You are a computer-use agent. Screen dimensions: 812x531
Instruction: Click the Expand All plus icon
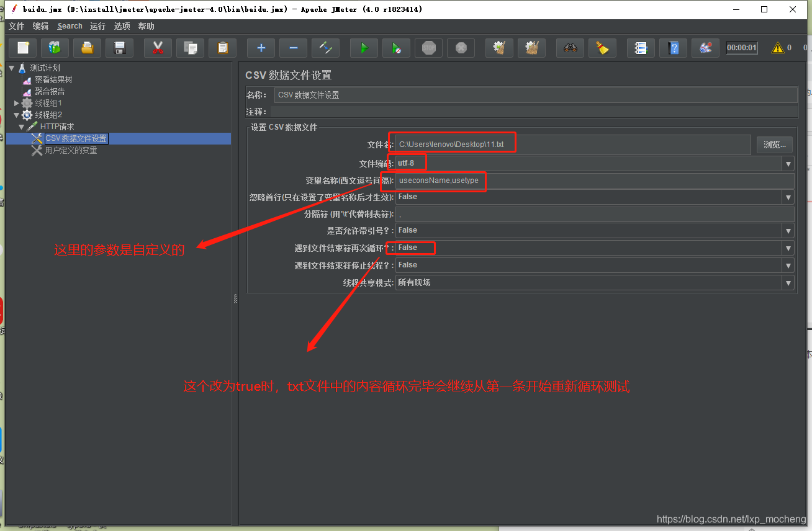(261, 48)
